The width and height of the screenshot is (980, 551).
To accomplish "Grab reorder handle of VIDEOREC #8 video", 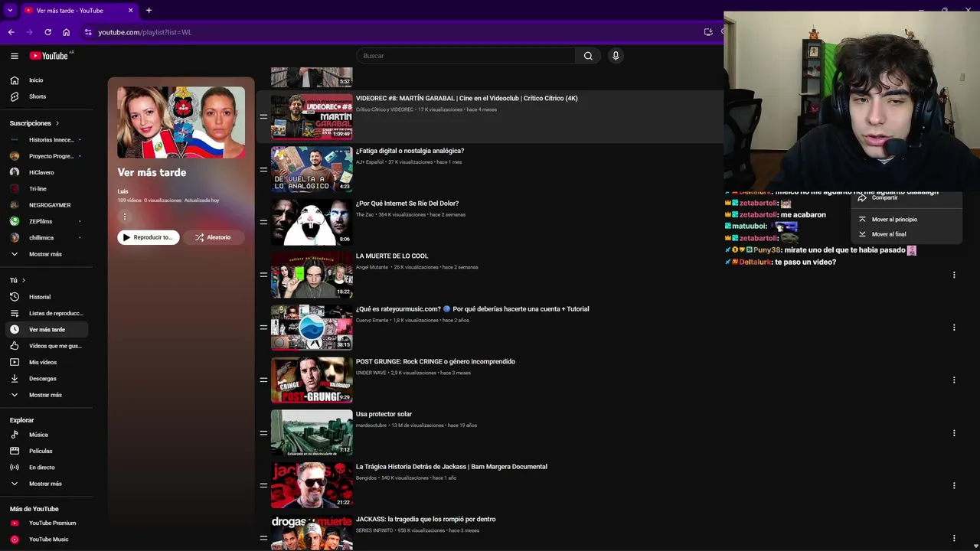I will (x=263, y=117).
